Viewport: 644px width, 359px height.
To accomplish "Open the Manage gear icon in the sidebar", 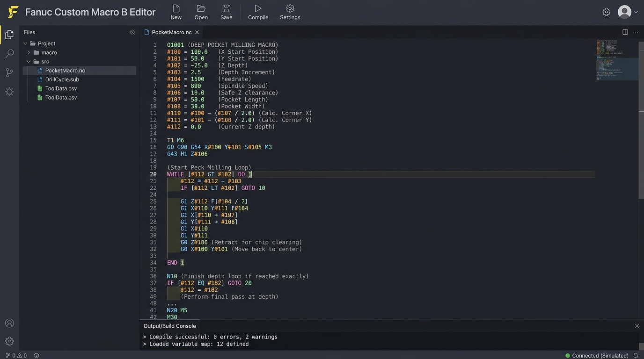I will tap(9, 341).
